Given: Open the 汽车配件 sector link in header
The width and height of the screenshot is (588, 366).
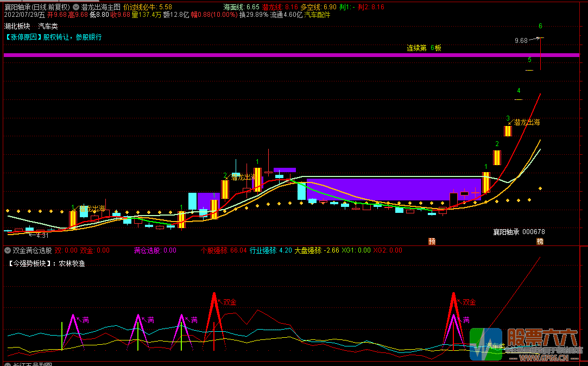Looking at the screenshot, I should tap(317, 15).
